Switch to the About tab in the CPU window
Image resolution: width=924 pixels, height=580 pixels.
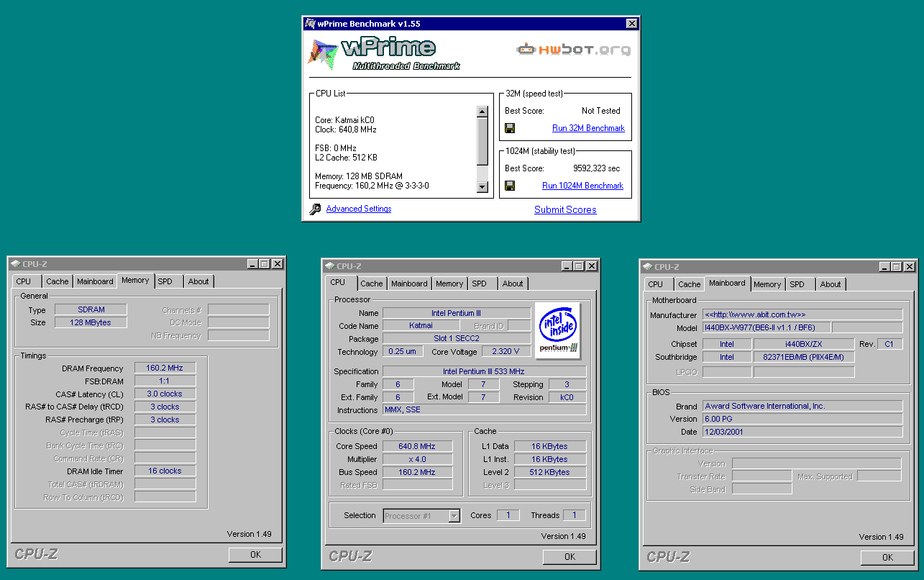point(513,284)
